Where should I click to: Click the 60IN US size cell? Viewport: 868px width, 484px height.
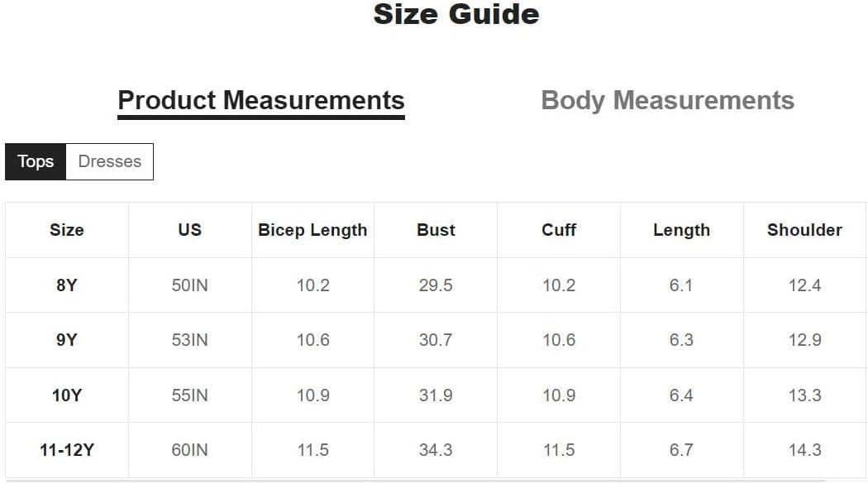tap(190, 450)
